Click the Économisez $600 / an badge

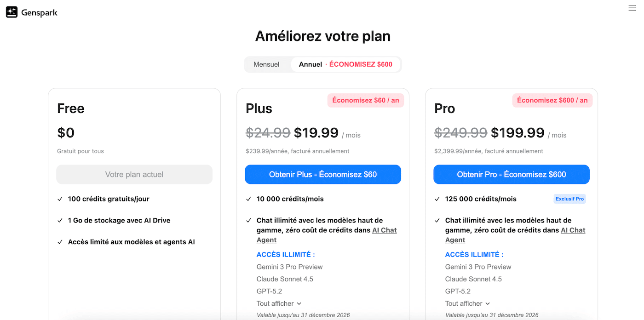[552, 100]
